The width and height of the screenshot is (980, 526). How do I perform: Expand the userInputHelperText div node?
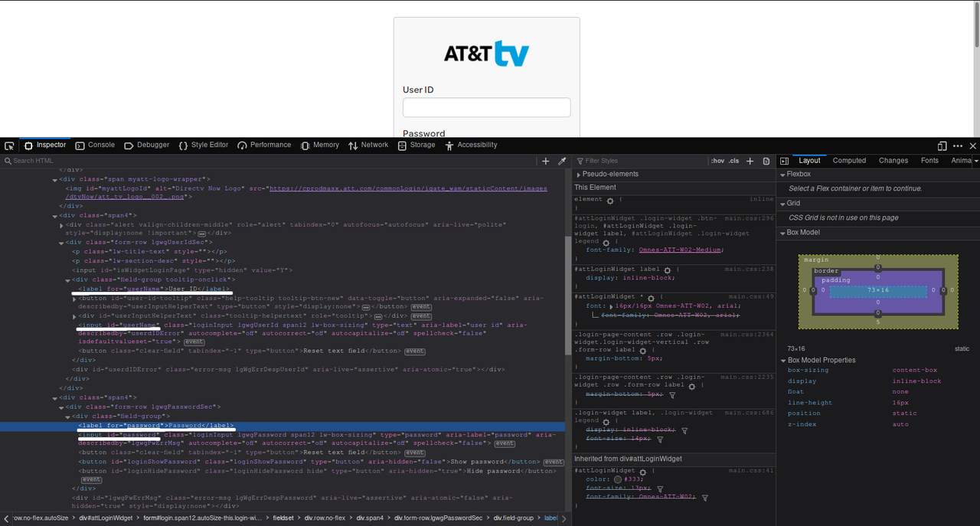click(73, 316)
